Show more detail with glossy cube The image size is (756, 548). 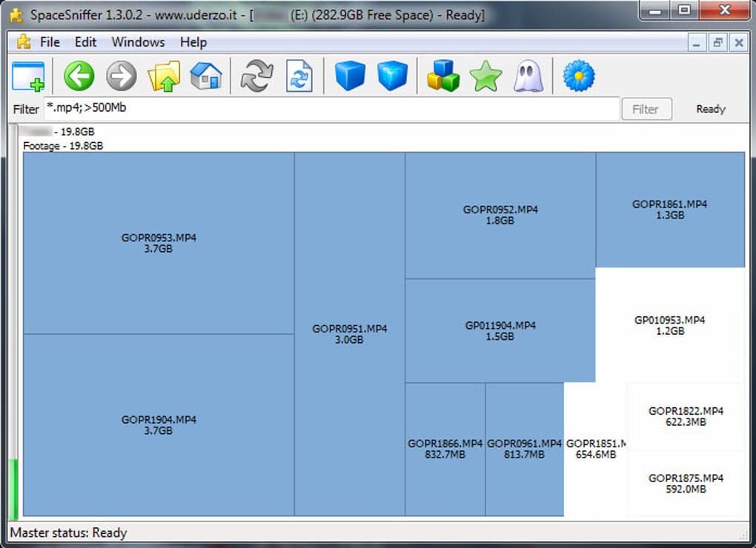point(392,76)
